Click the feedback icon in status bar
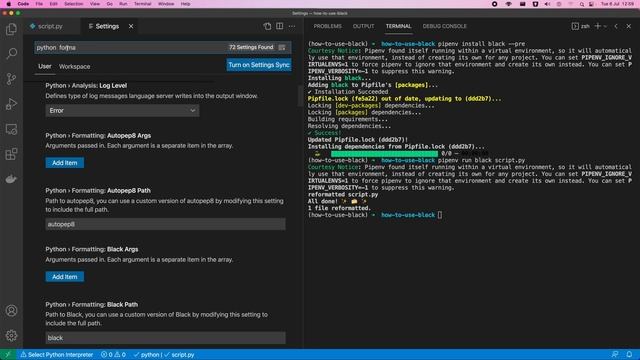This screenshot has height=360, width=640. pyautogui.click(x=615, y=355)
